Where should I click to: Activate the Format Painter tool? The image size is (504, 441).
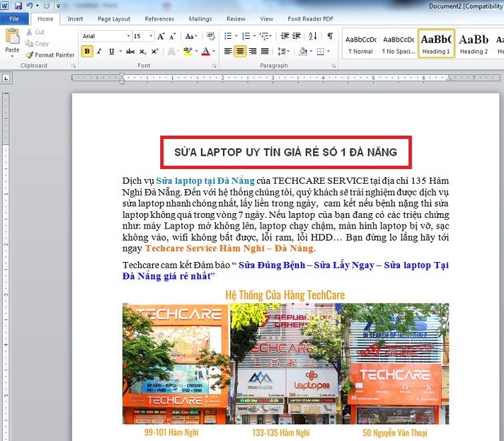tap(50, 55)
